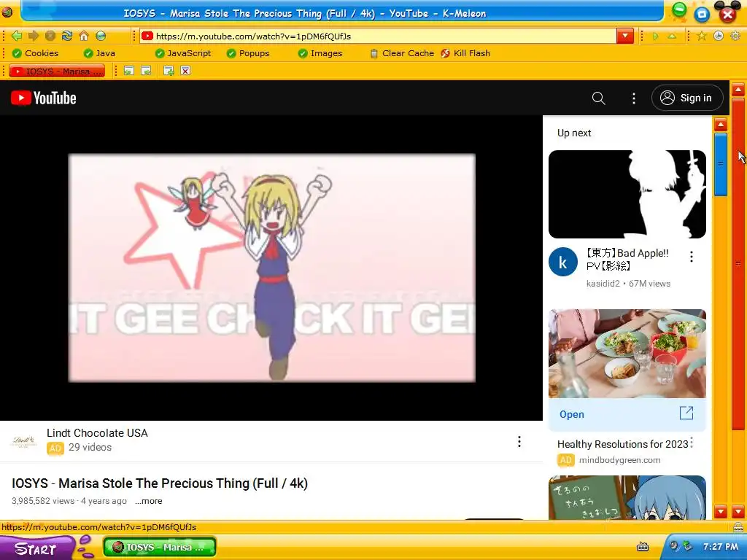The height and width of the screenshot is (560, 747).
Task: Open Bad Apple silhouette thumbnail
Action: [x=627, y=194]
